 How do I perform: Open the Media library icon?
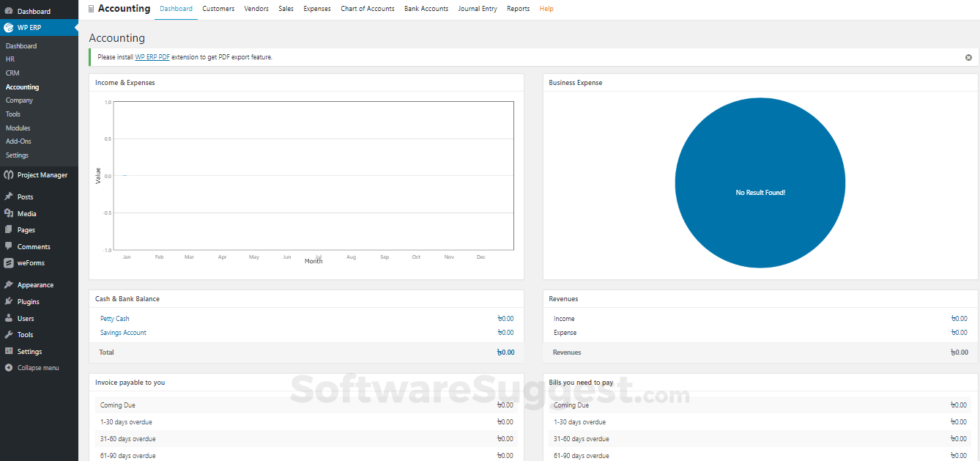(x=7, y=213)
